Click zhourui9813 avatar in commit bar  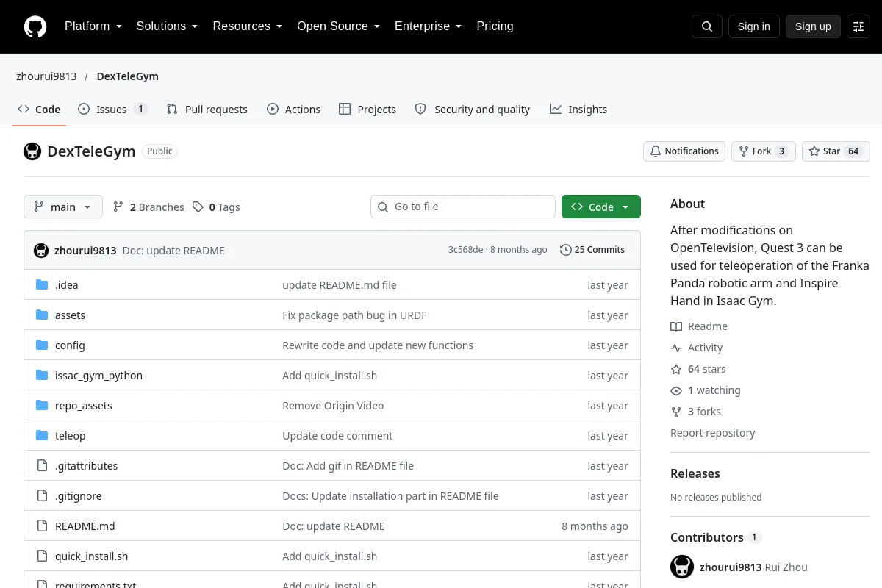pos(41,251)
